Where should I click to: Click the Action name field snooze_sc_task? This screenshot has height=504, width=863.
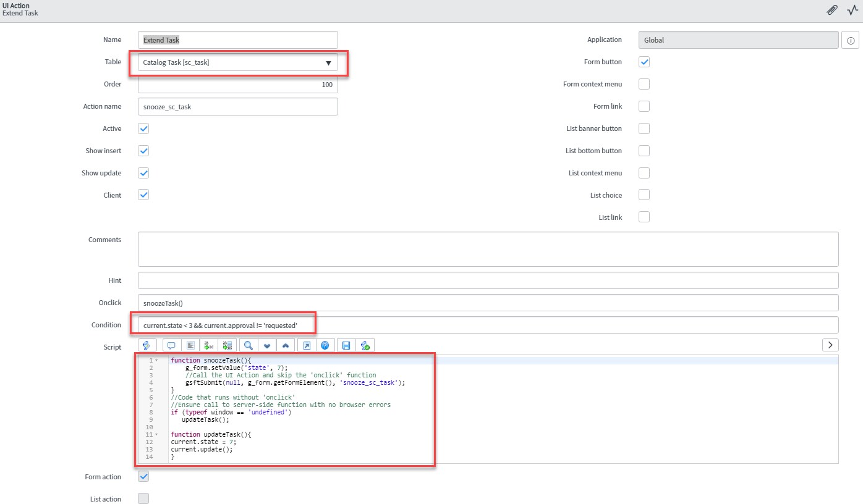[238, 107]
